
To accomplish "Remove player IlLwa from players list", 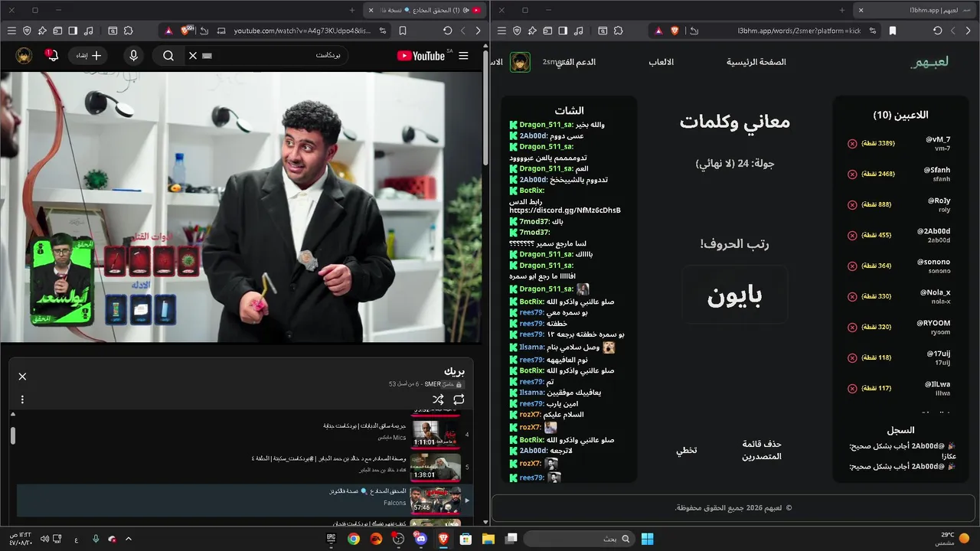I will tap(852, 389).
